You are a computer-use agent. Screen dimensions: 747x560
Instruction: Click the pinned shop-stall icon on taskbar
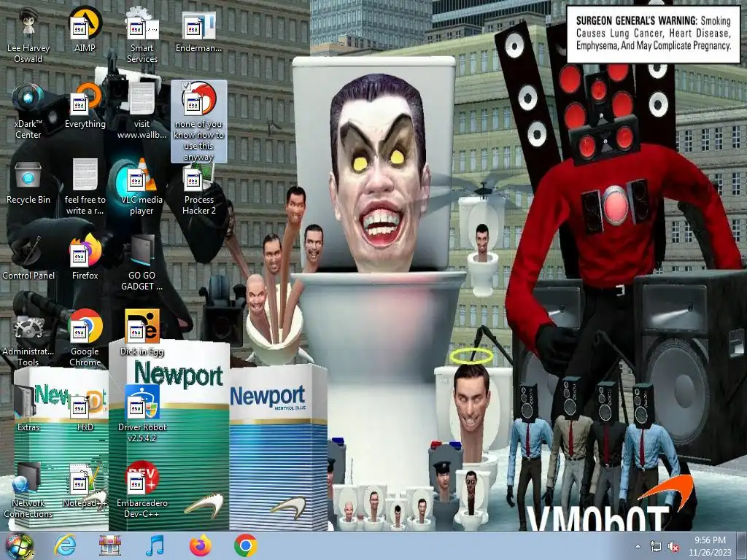[110, 545]
